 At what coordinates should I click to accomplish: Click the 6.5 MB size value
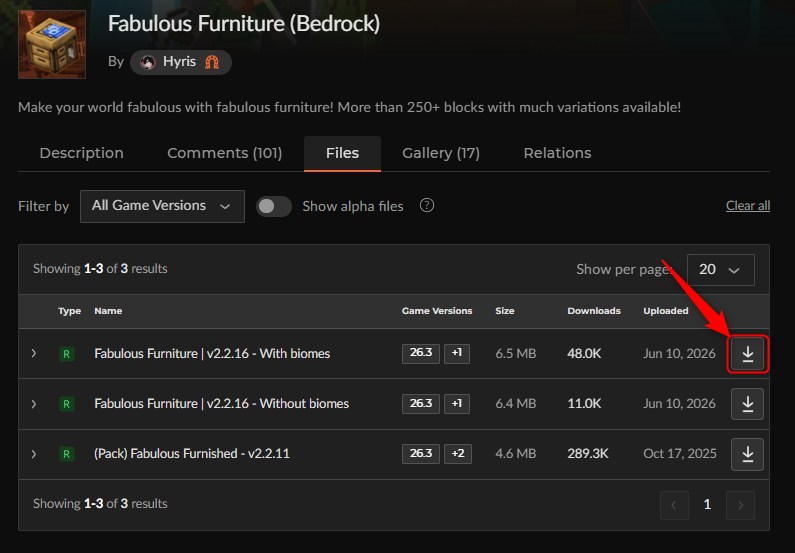click(x=516, y=353)
